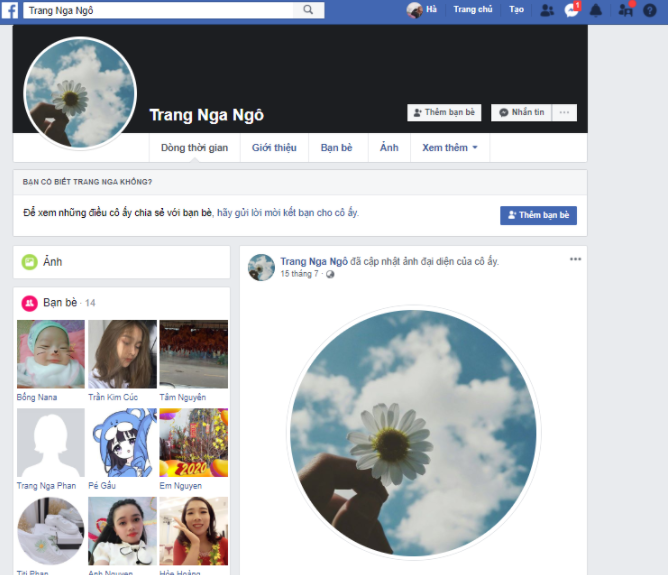Open Messenger icon with notification badge

click(x=572, y=10)
